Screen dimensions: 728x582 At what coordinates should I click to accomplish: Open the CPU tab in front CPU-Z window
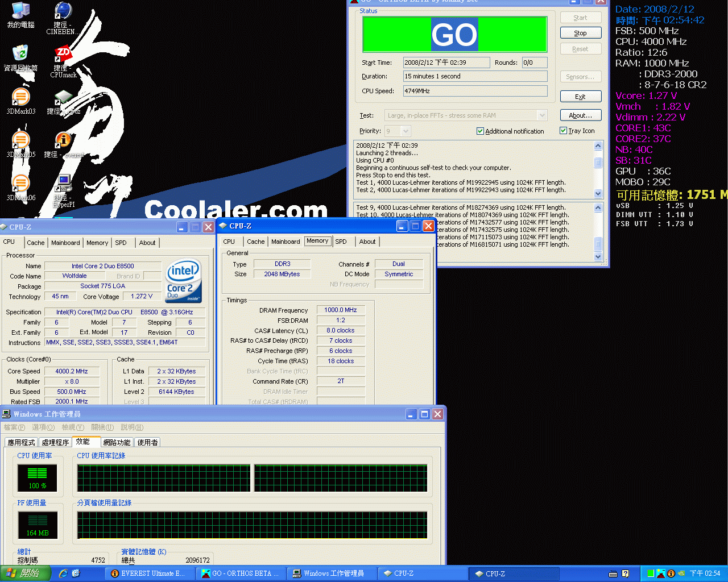click(229, 242)
